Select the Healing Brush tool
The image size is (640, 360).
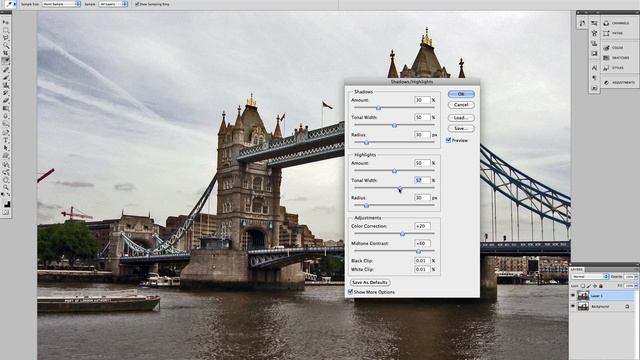click(6, 69)
